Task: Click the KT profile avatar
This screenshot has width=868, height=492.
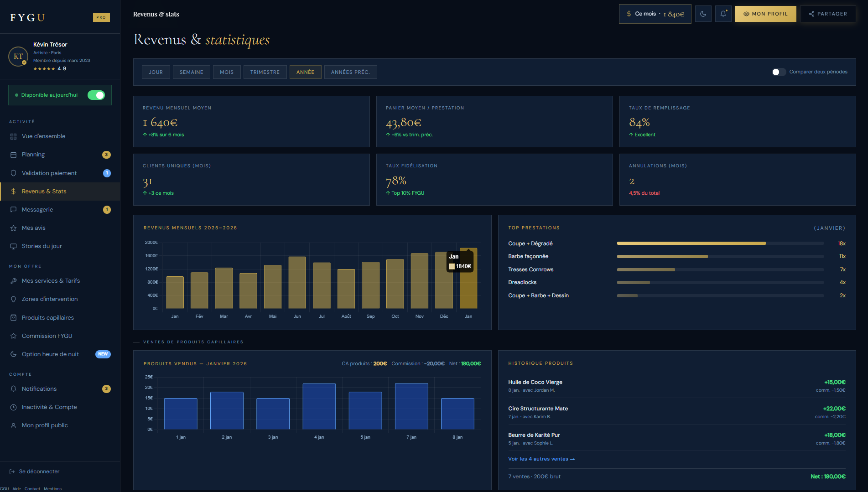Action: (x=18, y=57)
